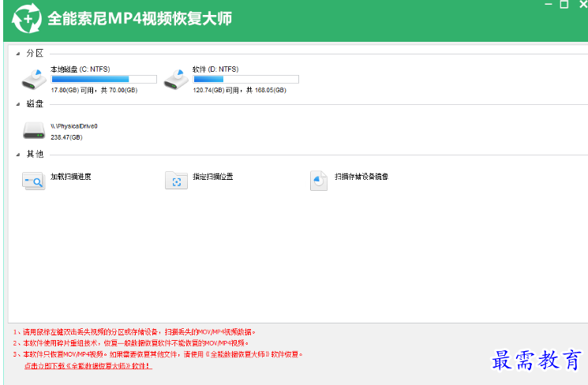Select the local disk C drive icon
The height and width of the screenshot is (385, 588).
(x=34, y=79)
